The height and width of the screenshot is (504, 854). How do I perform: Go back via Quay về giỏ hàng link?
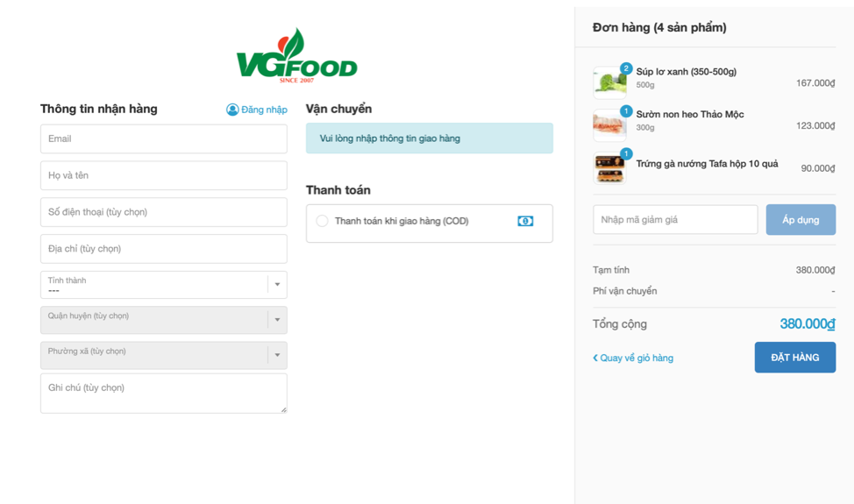coord(633,358)
